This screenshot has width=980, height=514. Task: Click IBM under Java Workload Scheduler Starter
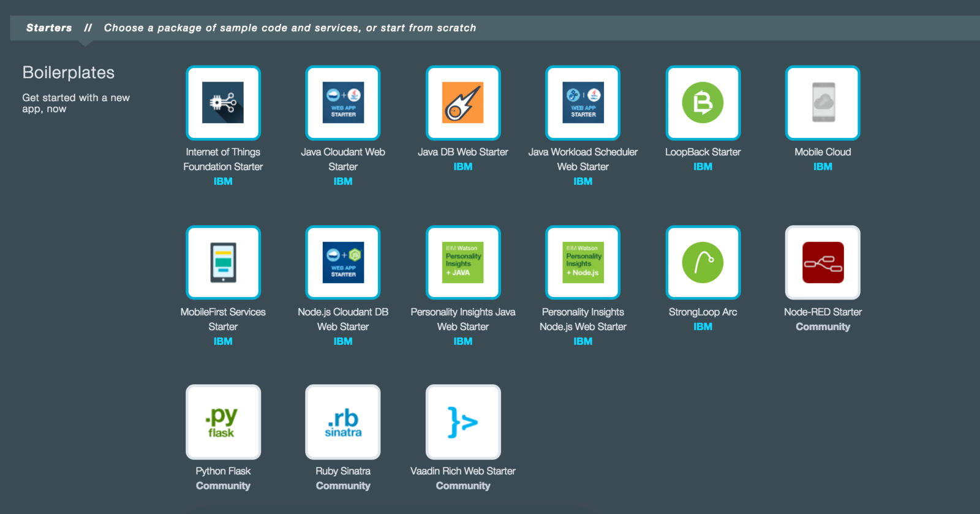[583, 181]
